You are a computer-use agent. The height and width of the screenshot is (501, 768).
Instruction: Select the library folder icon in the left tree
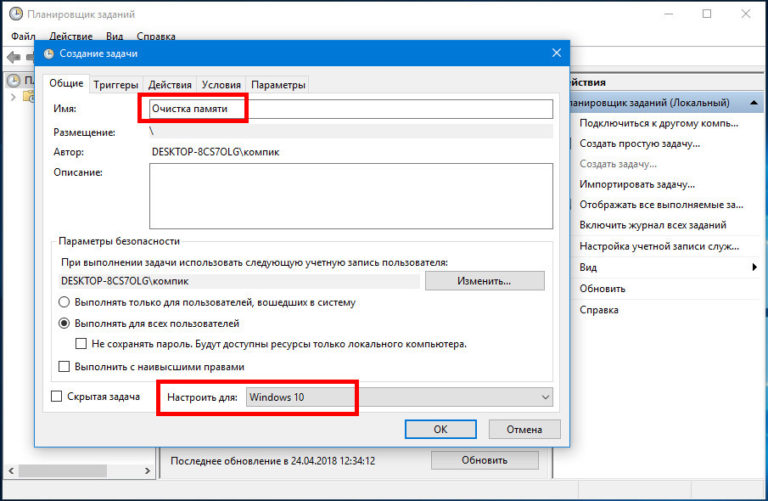(x=27, y=97)
